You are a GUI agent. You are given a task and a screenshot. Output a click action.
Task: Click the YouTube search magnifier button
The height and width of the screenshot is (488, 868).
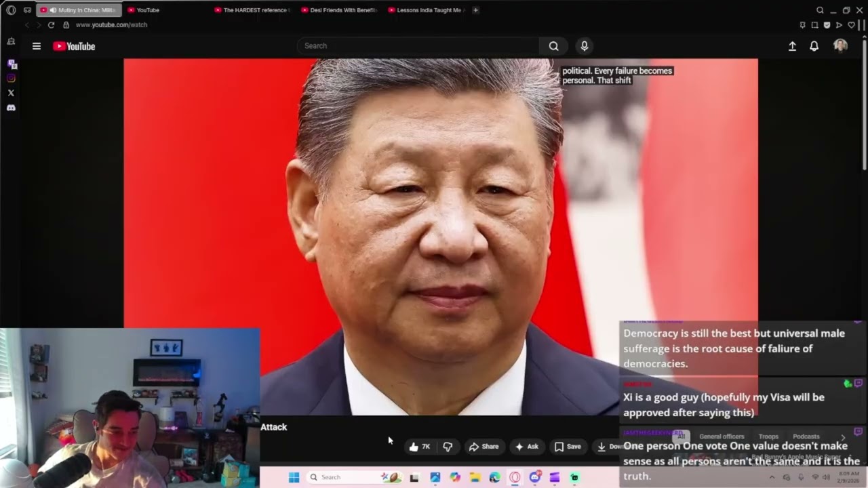click(x=554, y=46)
